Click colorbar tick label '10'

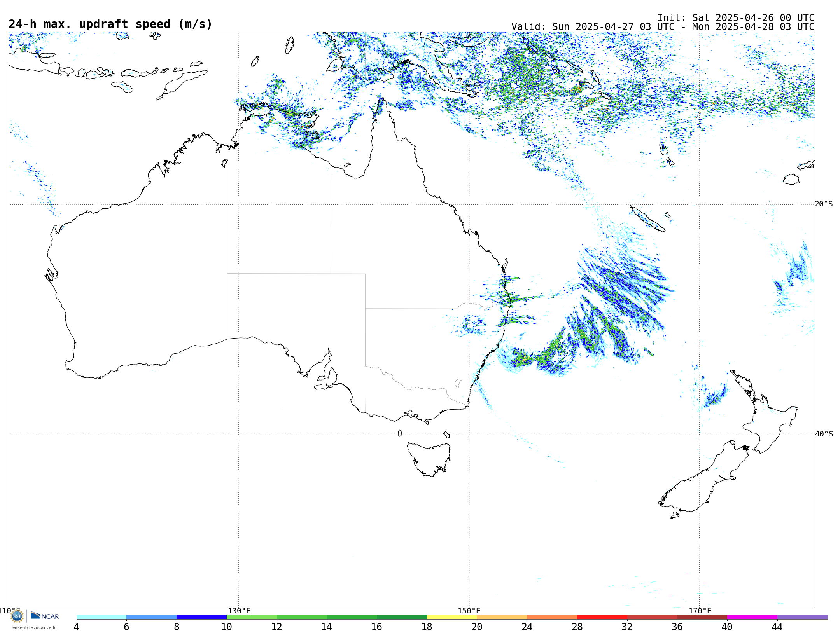(x=227, y=627)
